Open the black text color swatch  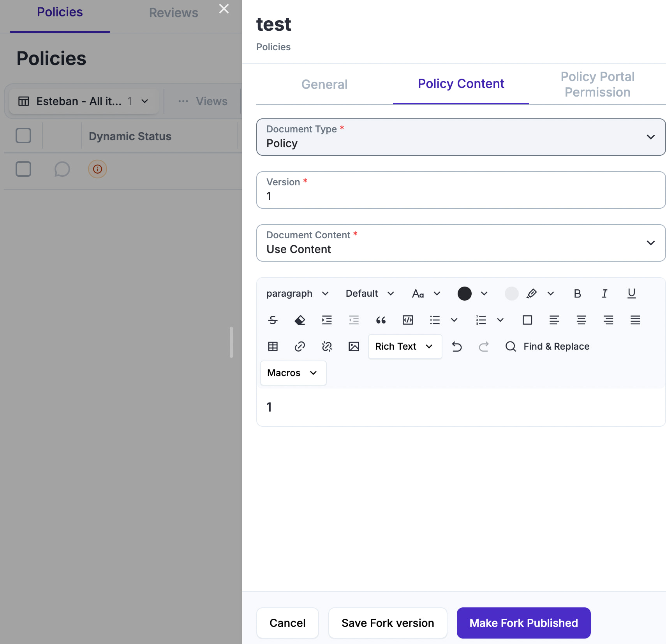[x=464, y=294]
